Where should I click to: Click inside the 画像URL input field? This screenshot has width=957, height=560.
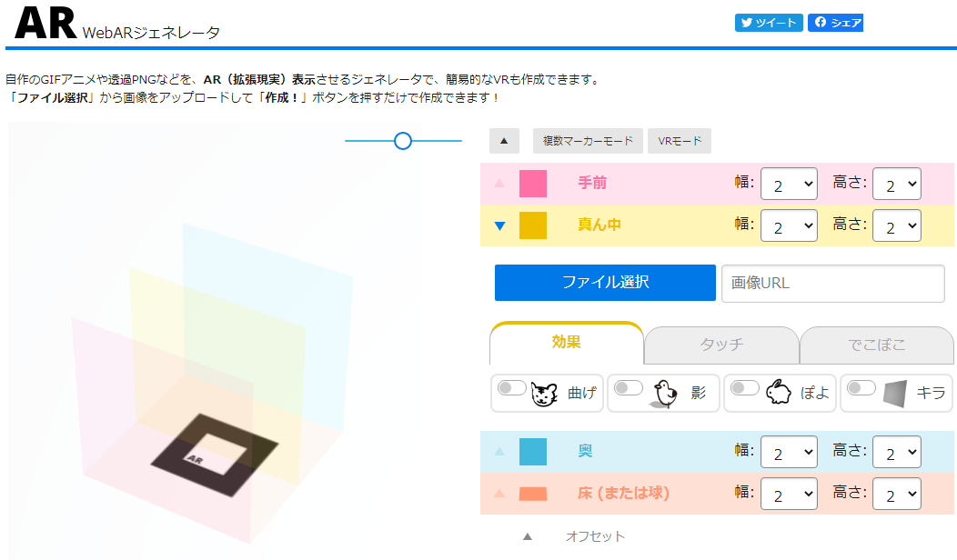pos(832,283)
